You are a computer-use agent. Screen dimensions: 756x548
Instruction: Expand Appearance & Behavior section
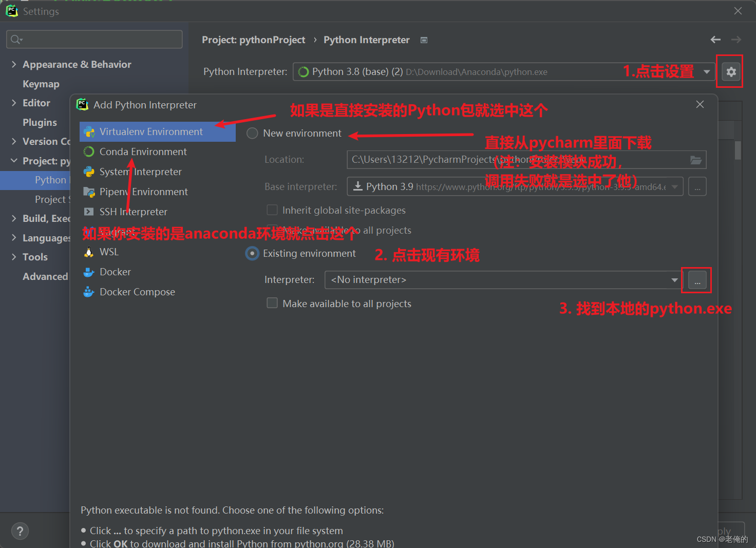[14, 64]
